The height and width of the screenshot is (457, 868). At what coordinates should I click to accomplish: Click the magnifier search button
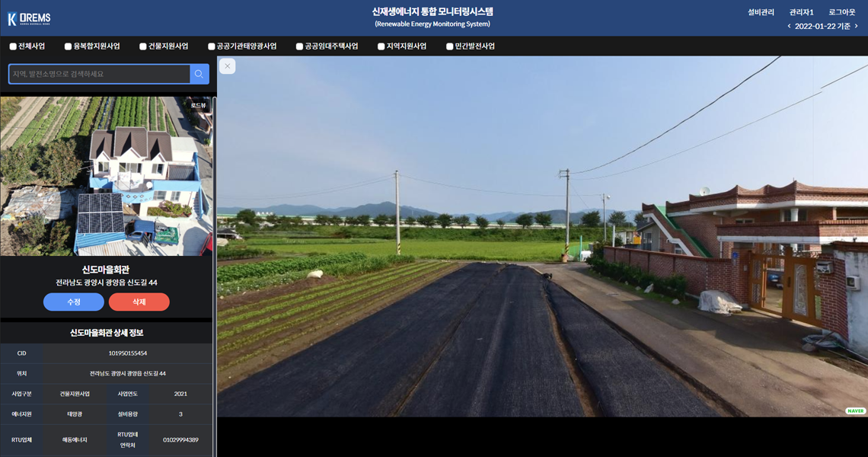pos(199,74)
